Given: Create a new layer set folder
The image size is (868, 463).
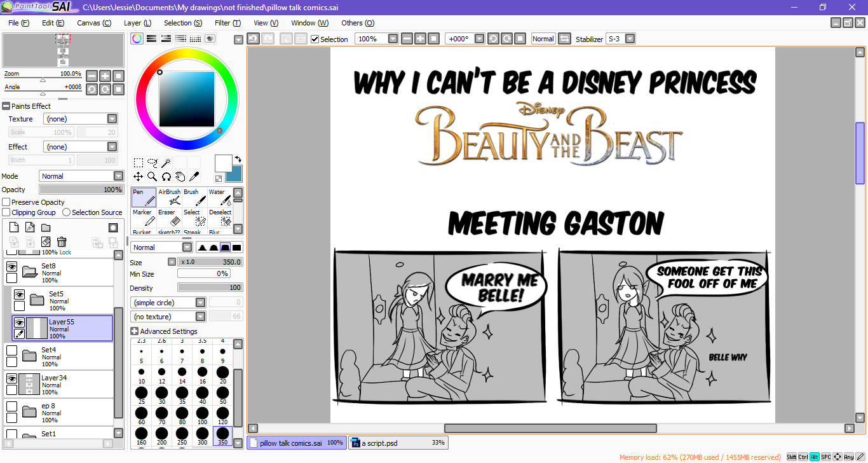Looking at the screenshot, I should tap(46, 227).
